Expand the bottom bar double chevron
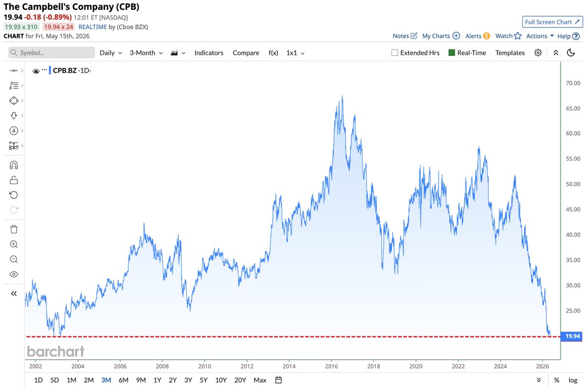The width and height of the screenshot is (588, 389). 539,380
